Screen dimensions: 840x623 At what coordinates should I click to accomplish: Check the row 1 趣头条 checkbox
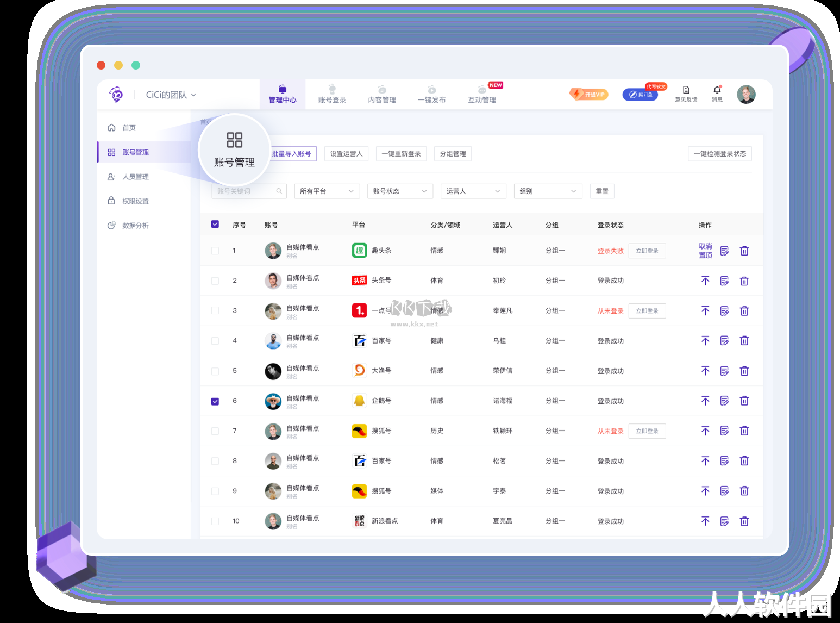pyautogui.click(x=215, y=251)
